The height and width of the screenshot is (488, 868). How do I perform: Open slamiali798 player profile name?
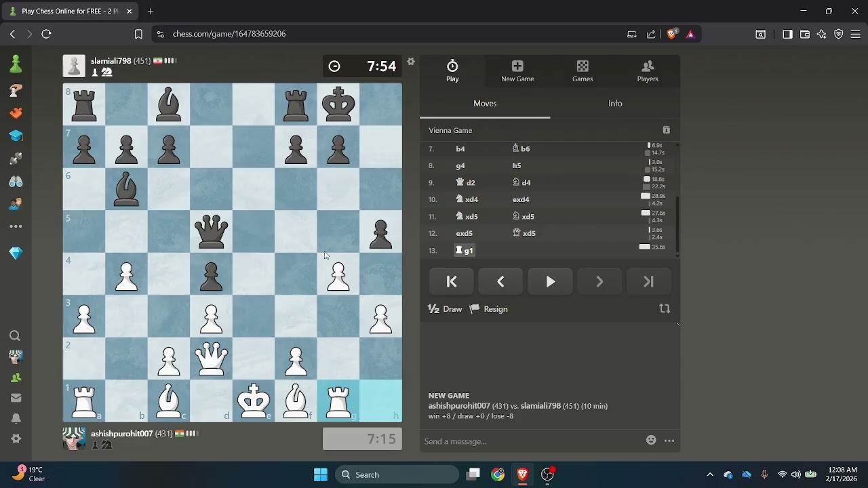[x=111, y=60]
